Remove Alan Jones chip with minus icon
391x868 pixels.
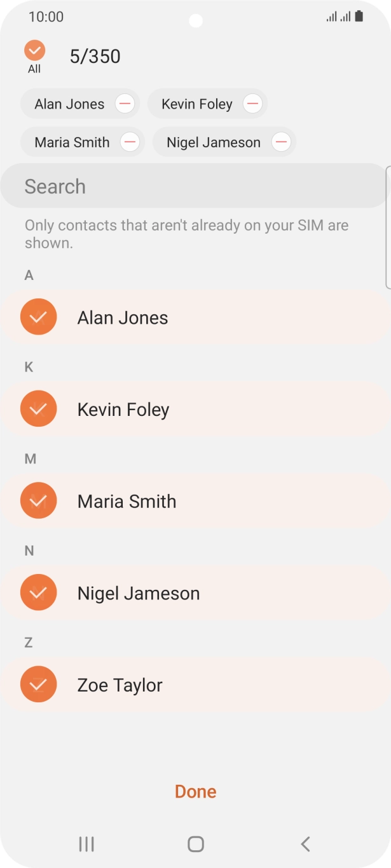point(125,103)
